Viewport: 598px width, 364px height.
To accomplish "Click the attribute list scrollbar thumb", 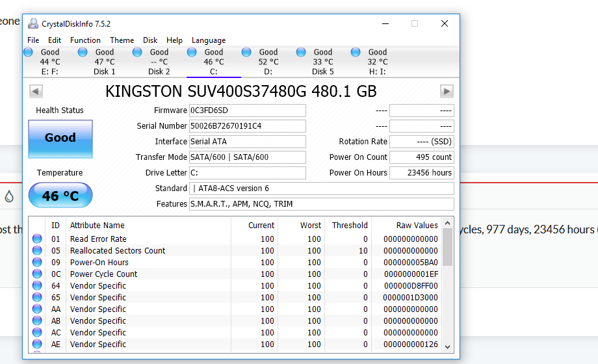I will click(x=448, y=247).
